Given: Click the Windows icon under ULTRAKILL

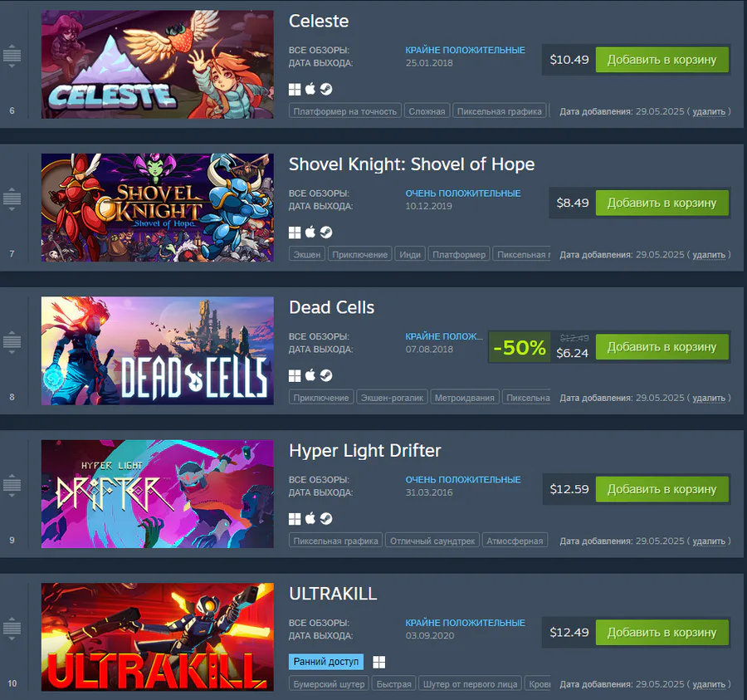Looking at the screenshot, I should (x=378, y=662).
